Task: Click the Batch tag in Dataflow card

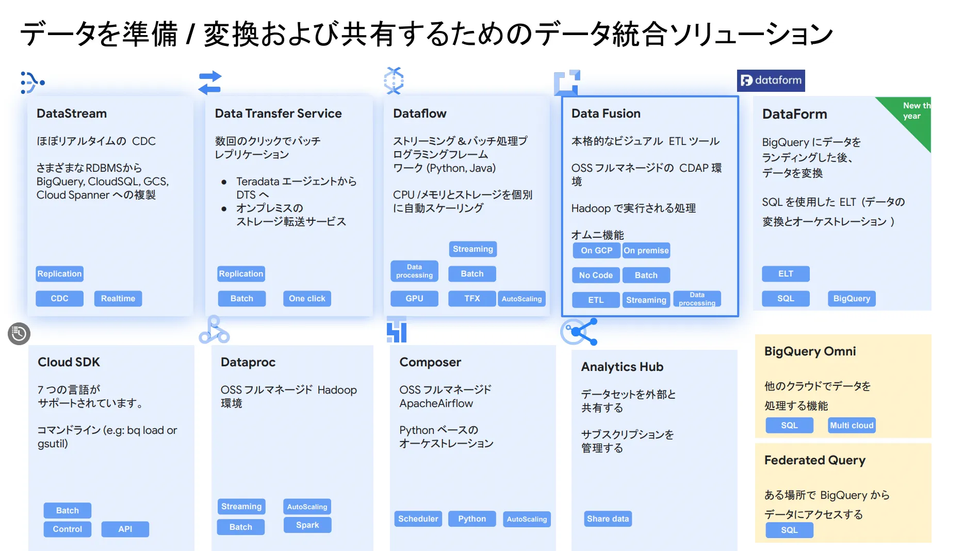Action: (472, 273)
